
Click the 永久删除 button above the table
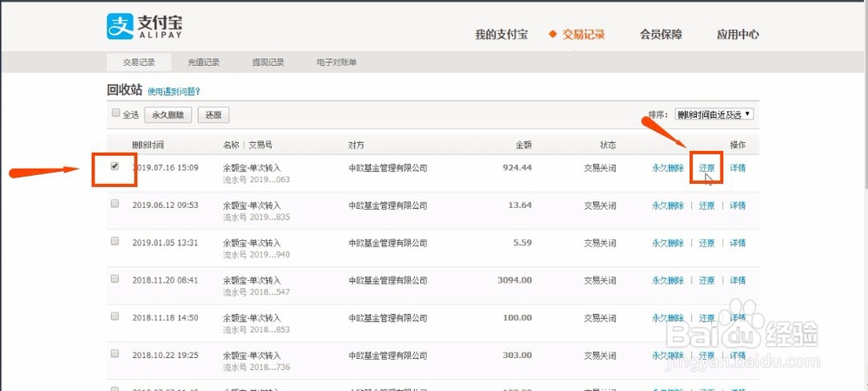pyautogui.click(x=168, y=115)
